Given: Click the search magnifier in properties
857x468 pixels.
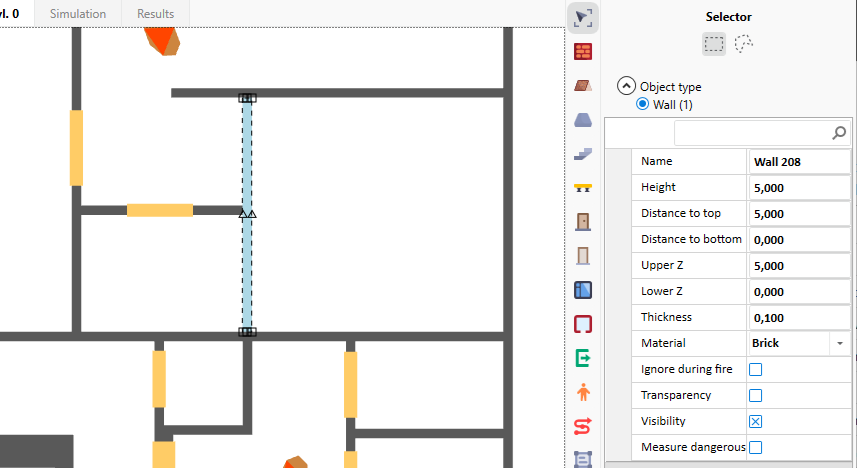Looking at the screenshot, I should 839,133.
